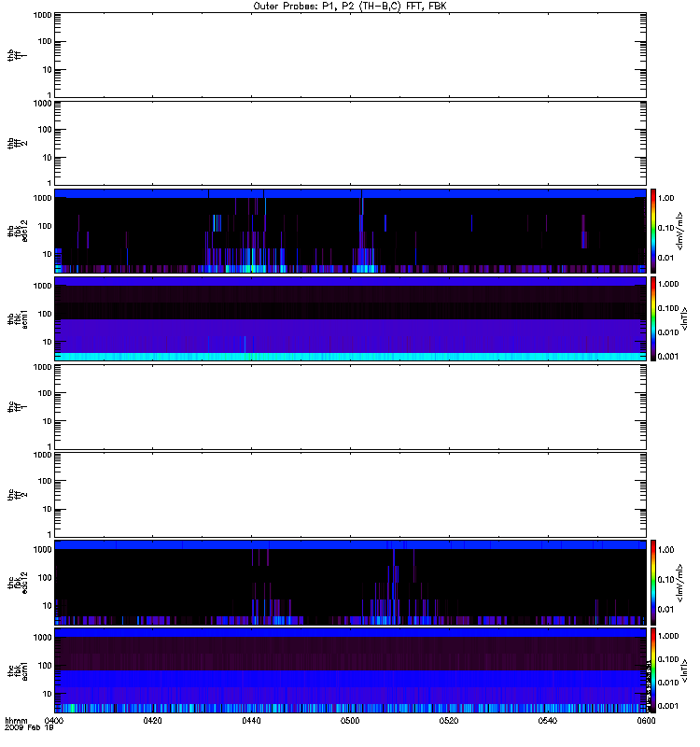700x747 pixels.
Task: Click the 'thb fff 2' panel label
Action: coord(17,144)
